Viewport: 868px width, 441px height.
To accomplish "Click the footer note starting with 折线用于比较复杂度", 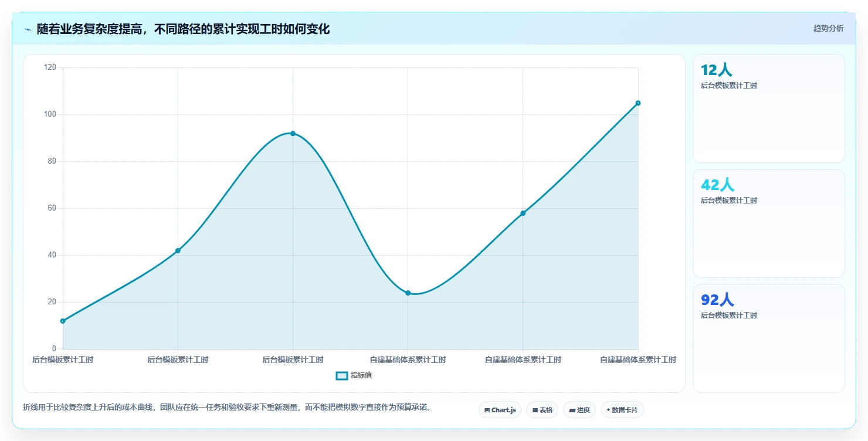I will tap(227, 407).
